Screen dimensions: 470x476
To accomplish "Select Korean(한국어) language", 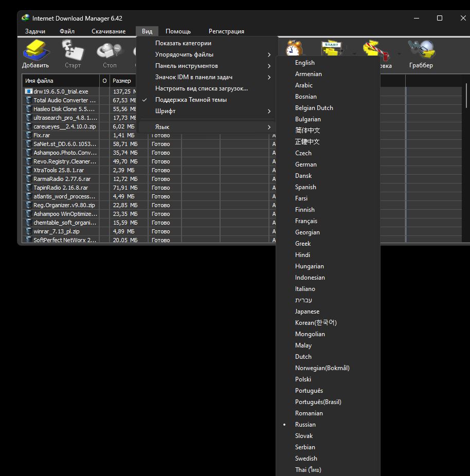I will (328, 323).
